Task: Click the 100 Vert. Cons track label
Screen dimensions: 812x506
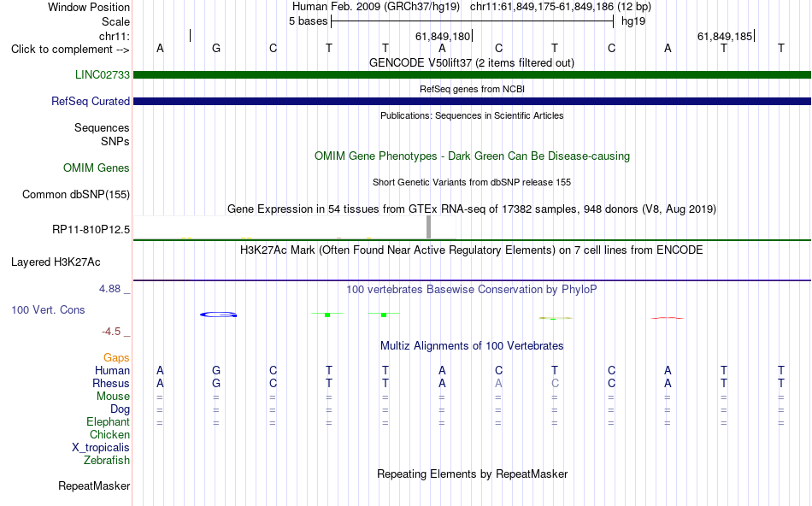Action: 48,309
